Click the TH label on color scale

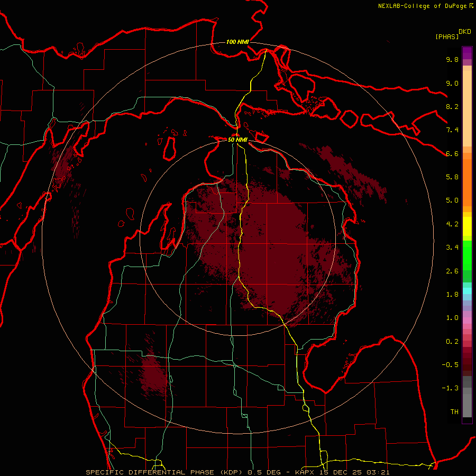point(454,412)
